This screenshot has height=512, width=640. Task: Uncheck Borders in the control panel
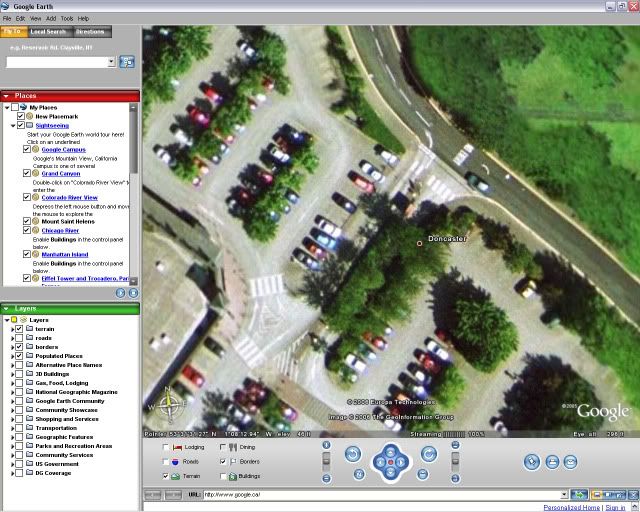pyautogui.click(x=223, y=461)
